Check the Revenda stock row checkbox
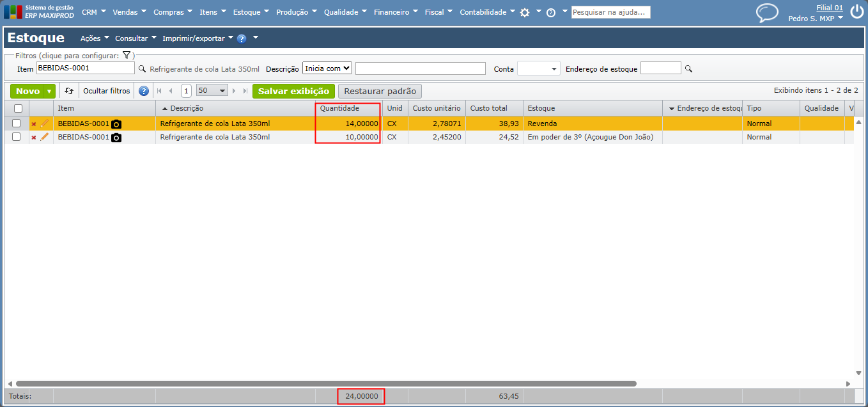 click(x=17, y=124)
